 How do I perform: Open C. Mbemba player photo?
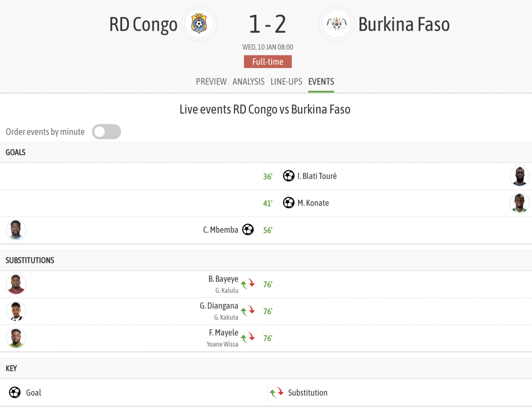(16, 230)
